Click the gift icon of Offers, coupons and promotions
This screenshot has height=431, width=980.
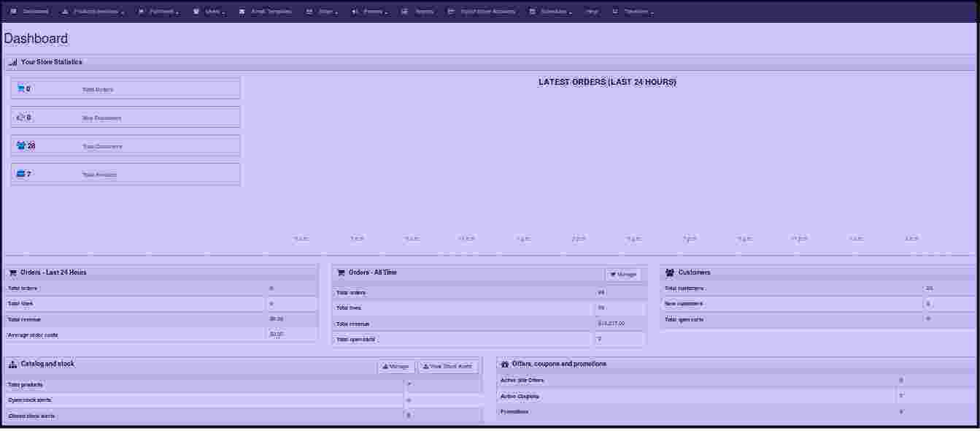(505, 364)
